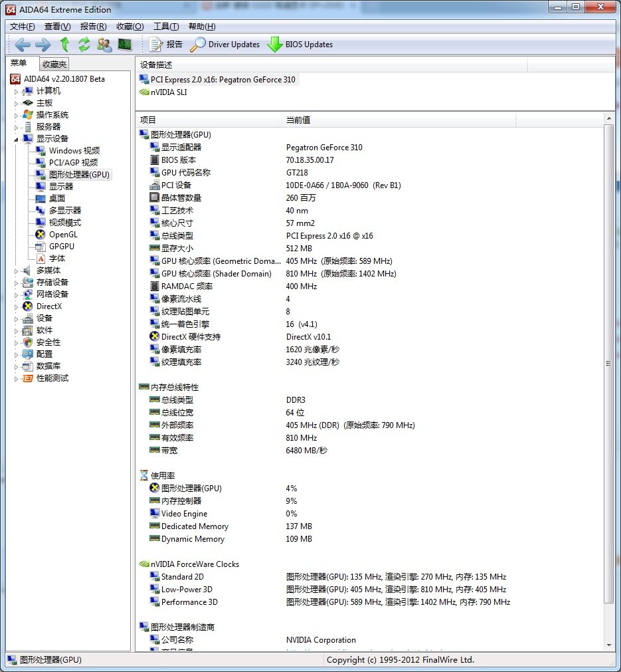Open BIOS Updates from the toolbar

pyautogui.click(x=300, y=45)
